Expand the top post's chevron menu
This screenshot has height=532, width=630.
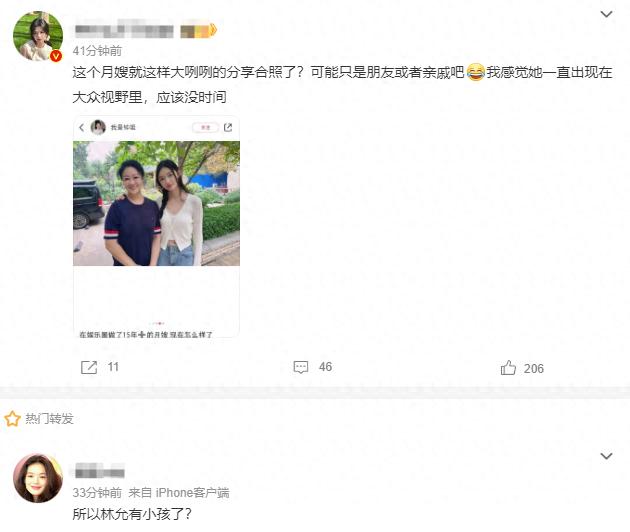pos(606,14)
